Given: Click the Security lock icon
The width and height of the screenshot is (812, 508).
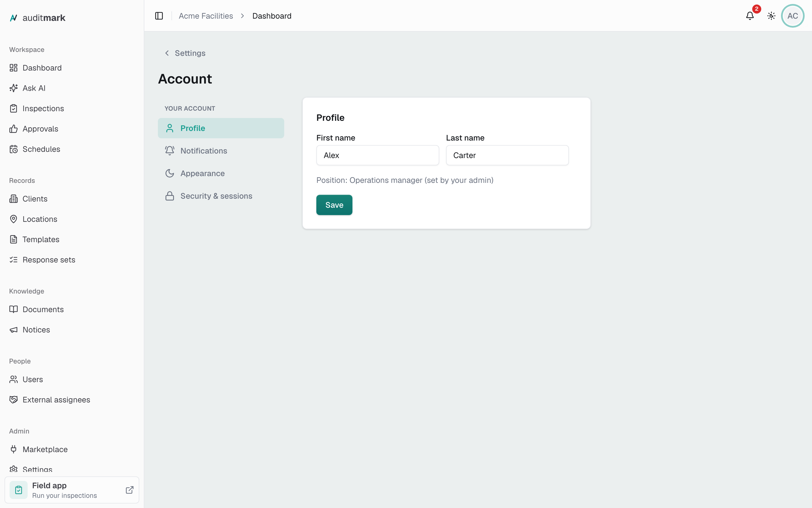Looking at the screenshot, I should pyautogui.click(x=170, y=196).
